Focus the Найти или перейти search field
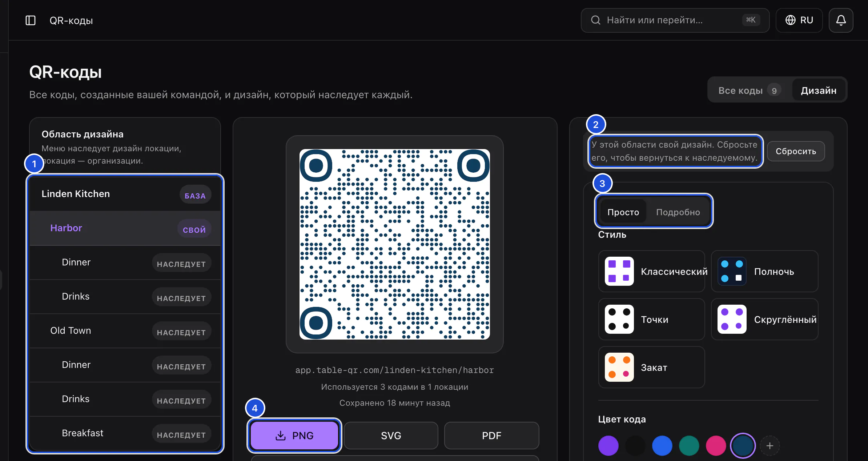Image resolution: width=868 pixels, height=461 pixels. (x=675, y=20)
